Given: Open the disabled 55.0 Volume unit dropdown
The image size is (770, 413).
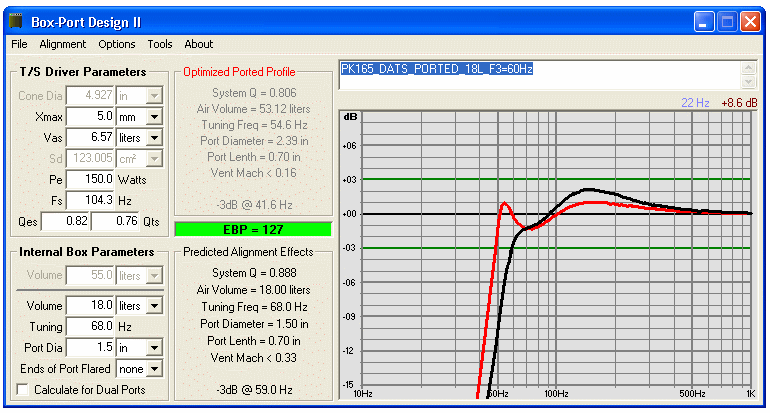Looking at the screenshot, I should 154,275.
